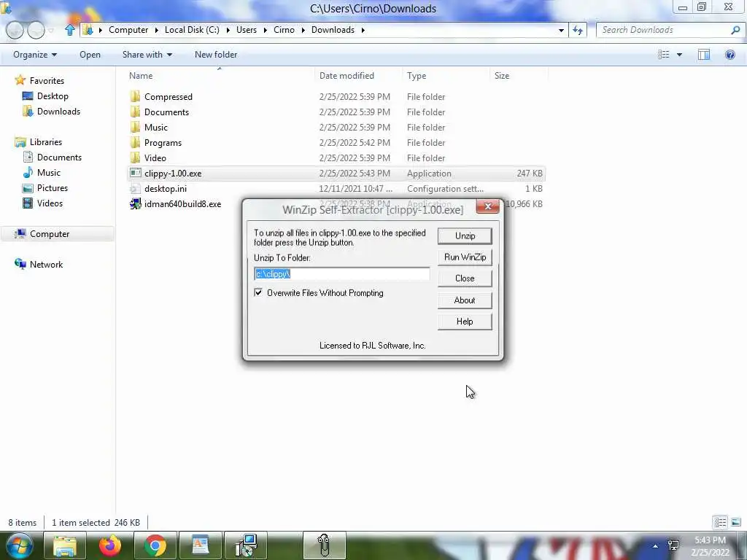Expand the arrow after Local Disk (C:) breadcrumb
Image resolution: width=747 pixels, height=560 pixels.
(x=228, y=30)
